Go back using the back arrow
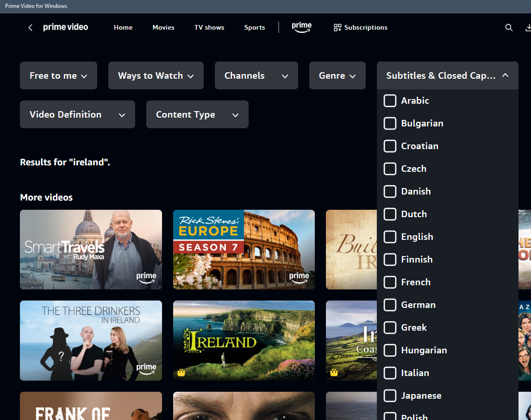The width and height of the screenshot is (531, 420). pos(31,27)
